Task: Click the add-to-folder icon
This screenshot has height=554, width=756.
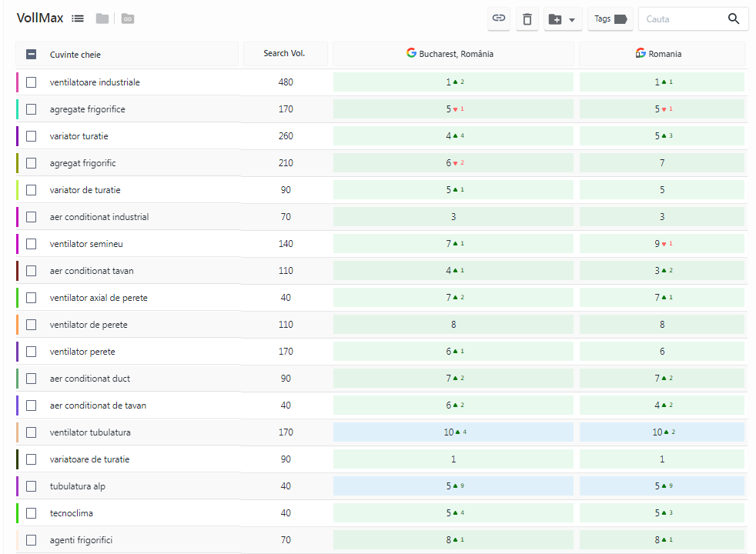Action: (556, 18)
